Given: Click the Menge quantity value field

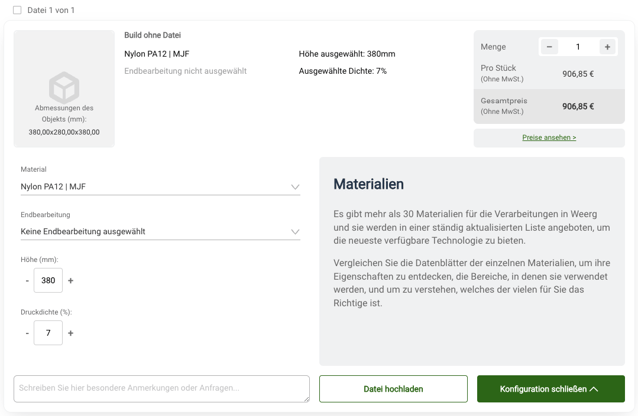Looking at the screenshot, I should pyautogui.click(x=578, y=47).
